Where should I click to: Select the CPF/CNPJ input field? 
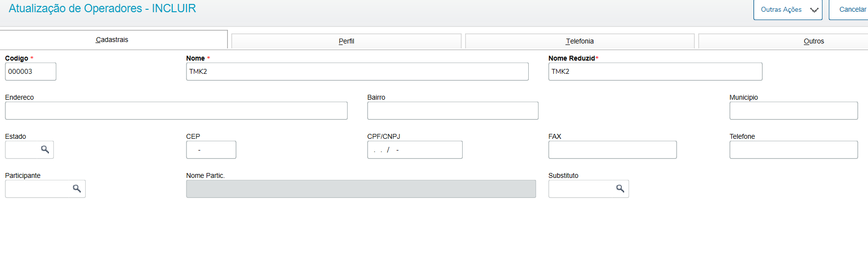(415, 150)
